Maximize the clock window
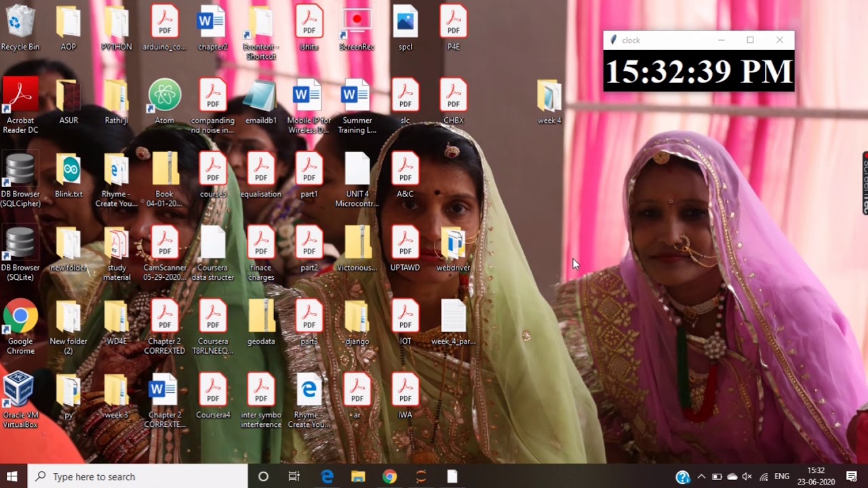Viewport: 868px width, 488px height. click(x=750, y=40)
